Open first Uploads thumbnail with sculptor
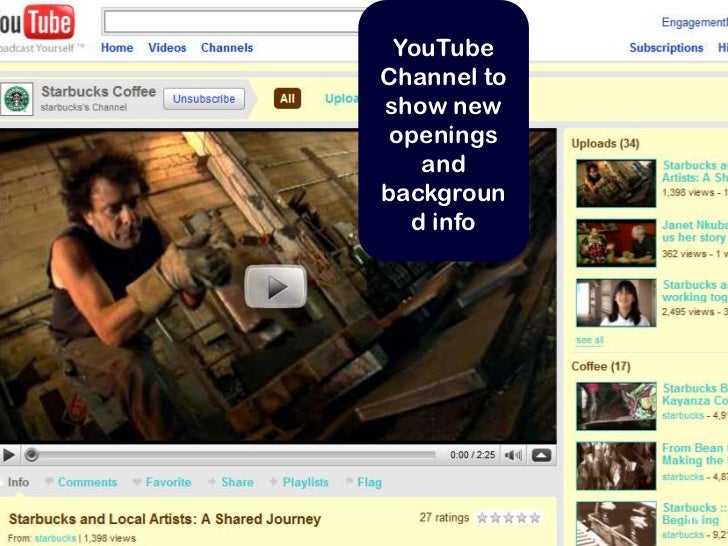The height and width of the screenshot is (546, 728). click(x=616, y=183)
